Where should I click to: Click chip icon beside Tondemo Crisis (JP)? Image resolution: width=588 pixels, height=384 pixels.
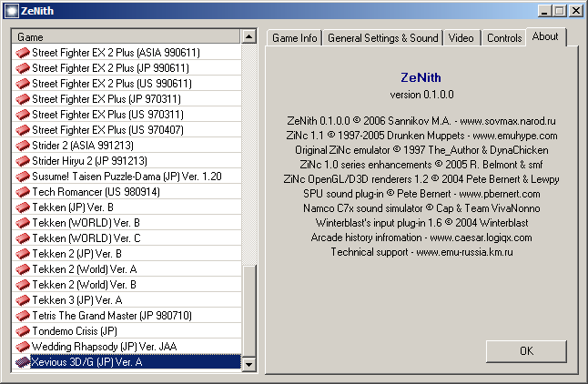click(23, 331)
